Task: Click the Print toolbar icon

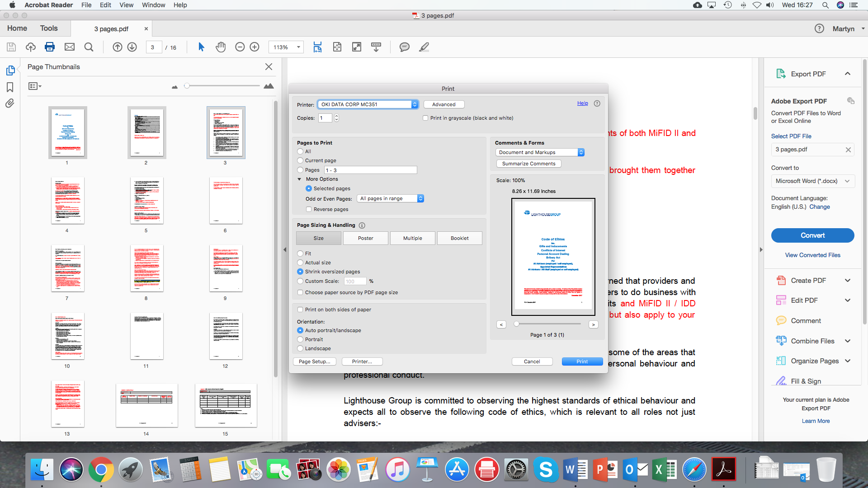Action: click(x=50, y=47)
